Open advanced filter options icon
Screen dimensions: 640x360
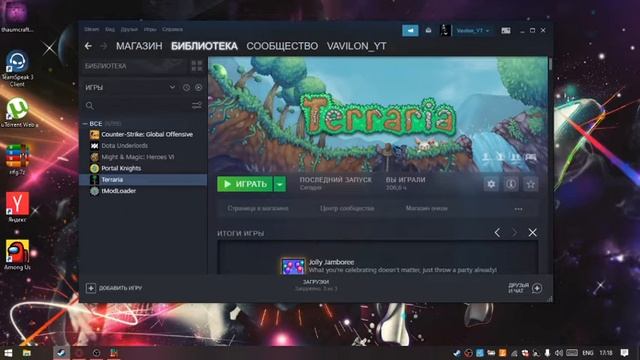tap(197, 106)
